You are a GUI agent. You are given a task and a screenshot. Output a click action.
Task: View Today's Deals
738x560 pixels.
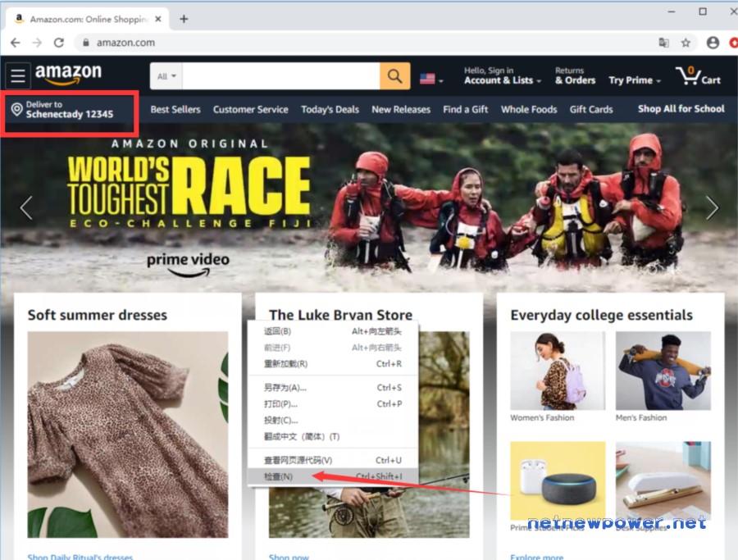[330, 110]
